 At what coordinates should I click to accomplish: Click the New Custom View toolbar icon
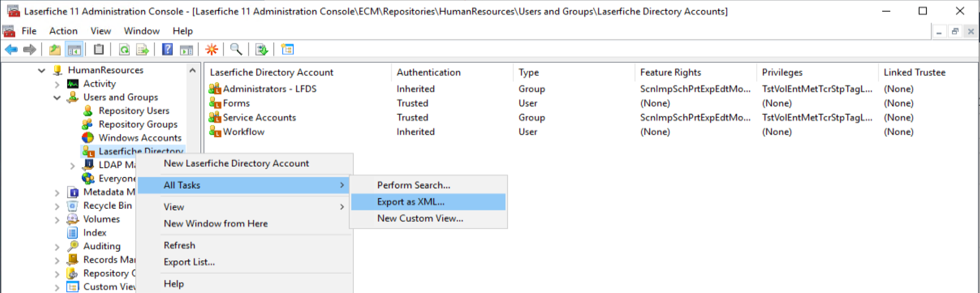point(287,50)
